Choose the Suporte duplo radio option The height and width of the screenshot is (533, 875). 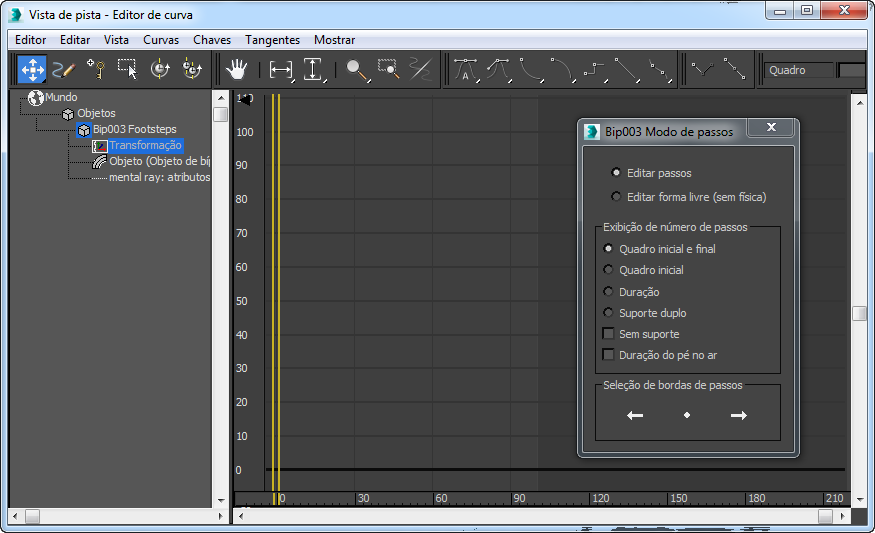point(608,313)
